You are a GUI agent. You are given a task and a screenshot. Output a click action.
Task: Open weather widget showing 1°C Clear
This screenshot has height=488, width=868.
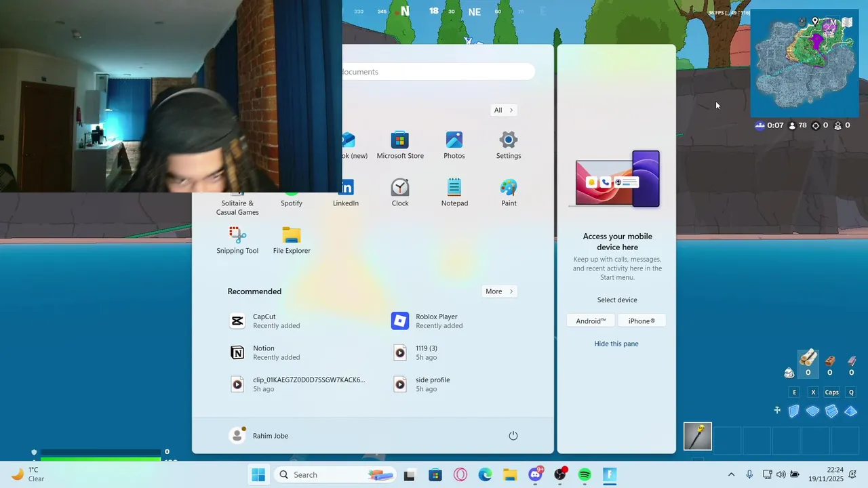click(27, 474)
